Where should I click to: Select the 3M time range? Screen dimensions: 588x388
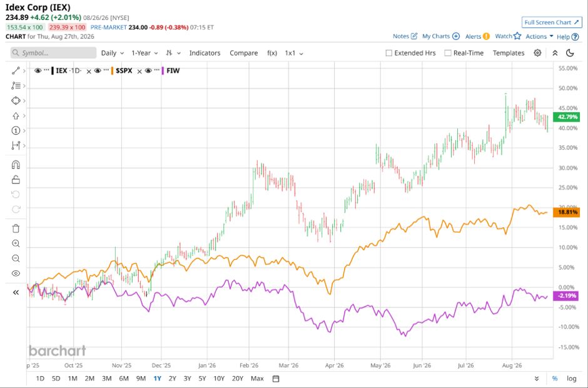click(107, 378)
